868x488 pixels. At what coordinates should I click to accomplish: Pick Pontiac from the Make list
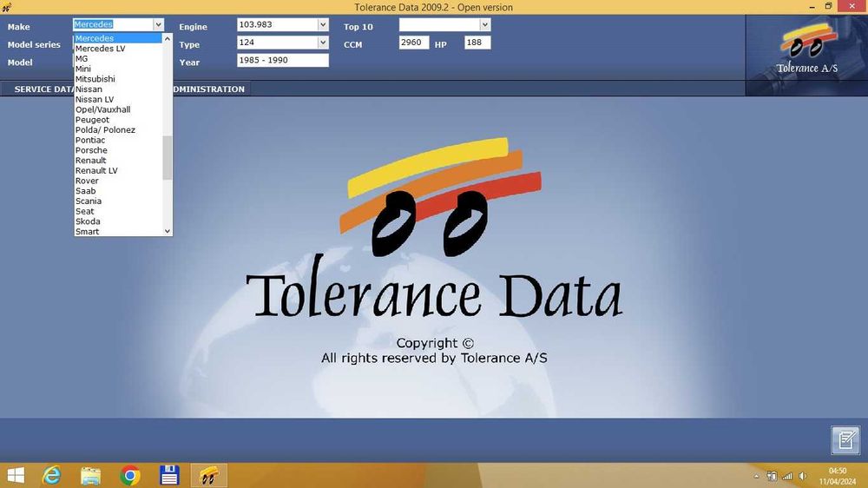[x=118, y=140]
